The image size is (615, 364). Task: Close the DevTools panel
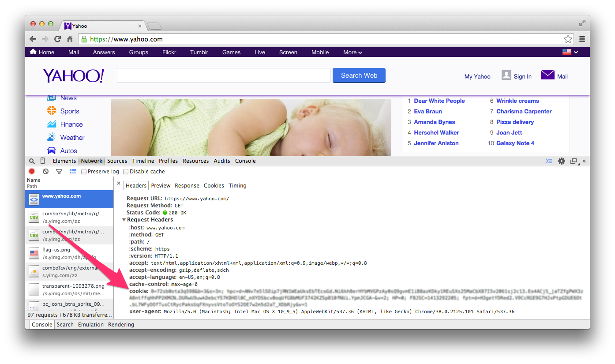click(584, 161)
